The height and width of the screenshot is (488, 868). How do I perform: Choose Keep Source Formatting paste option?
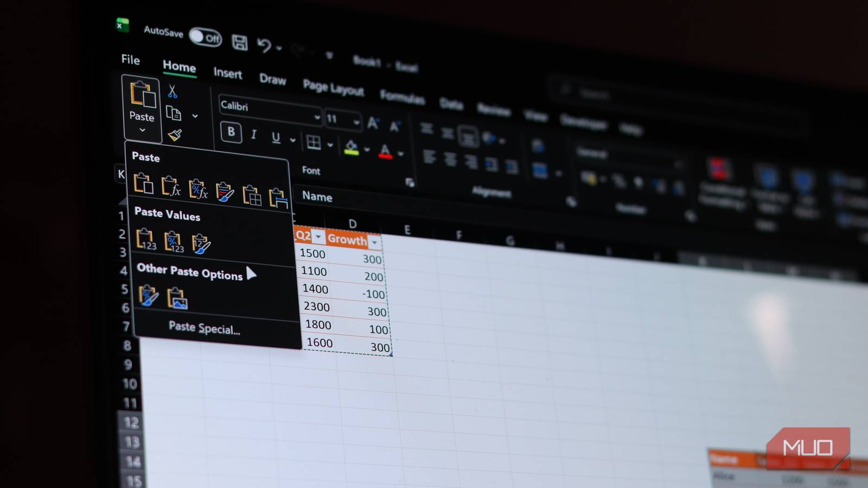(x=225, y=192)
